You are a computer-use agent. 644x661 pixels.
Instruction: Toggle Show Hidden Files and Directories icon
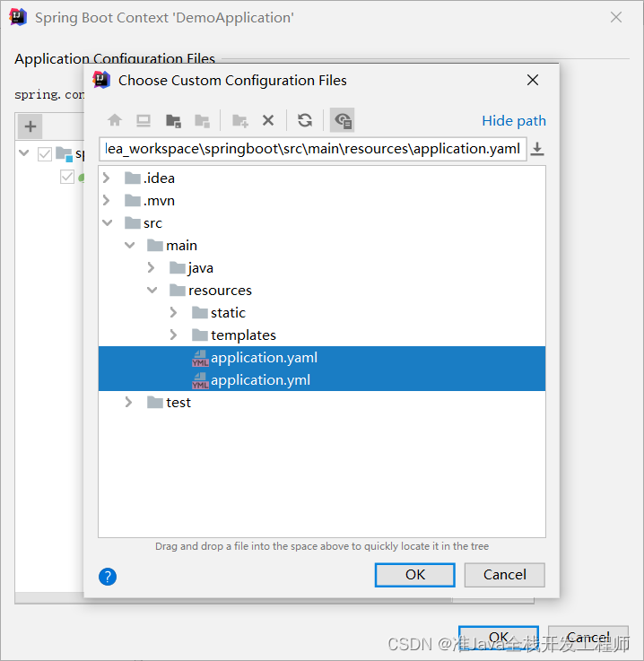coord(343,120)
